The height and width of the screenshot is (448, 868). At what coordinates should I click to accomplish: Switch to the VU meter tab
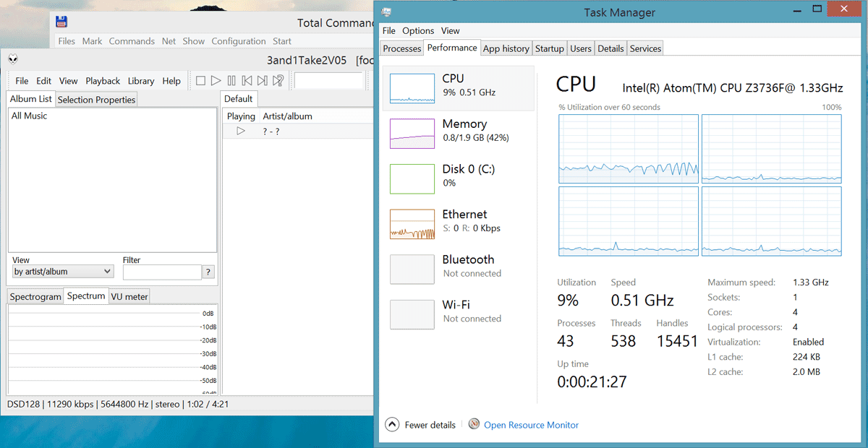(x=129, y=297)
